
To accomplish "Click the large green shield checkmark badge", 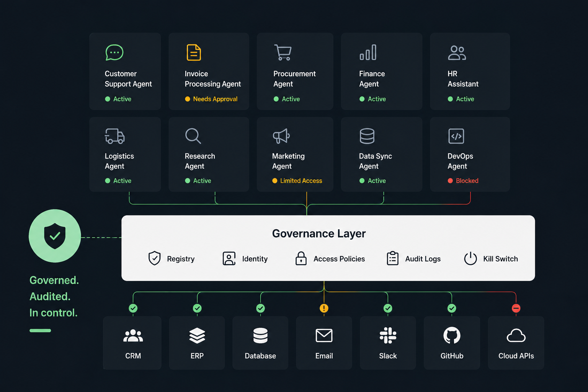I will 55,236.
